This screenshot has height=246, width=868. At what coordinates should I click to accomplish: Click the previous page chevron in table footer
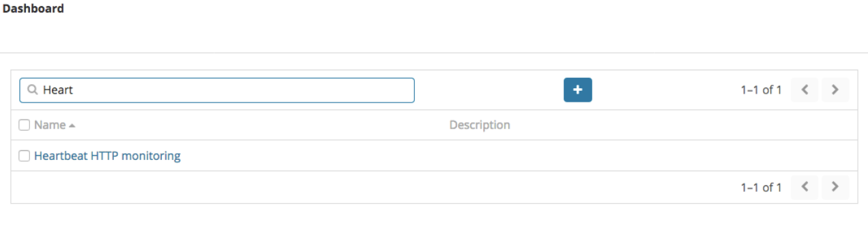tap(805, 187)
